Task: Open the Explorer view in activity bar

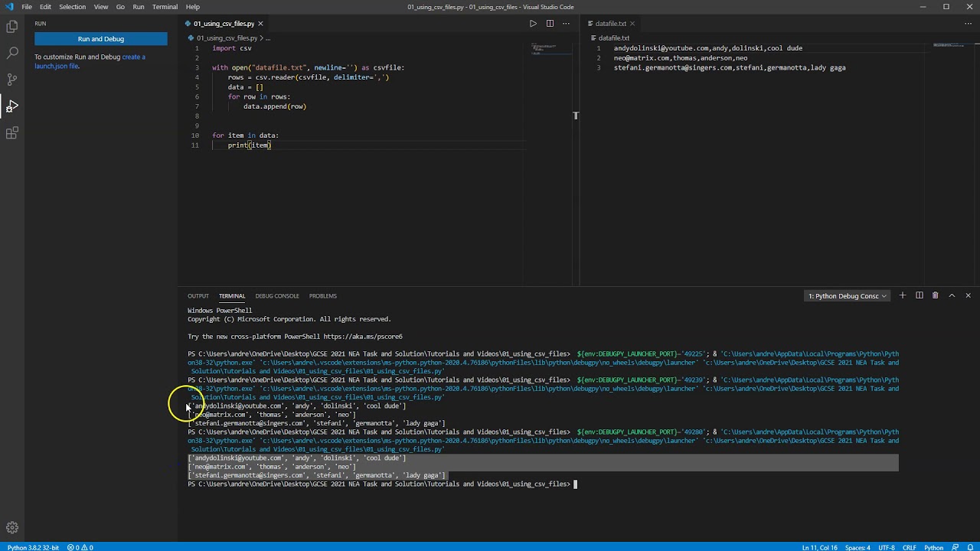Action: (x=12, y=27)
